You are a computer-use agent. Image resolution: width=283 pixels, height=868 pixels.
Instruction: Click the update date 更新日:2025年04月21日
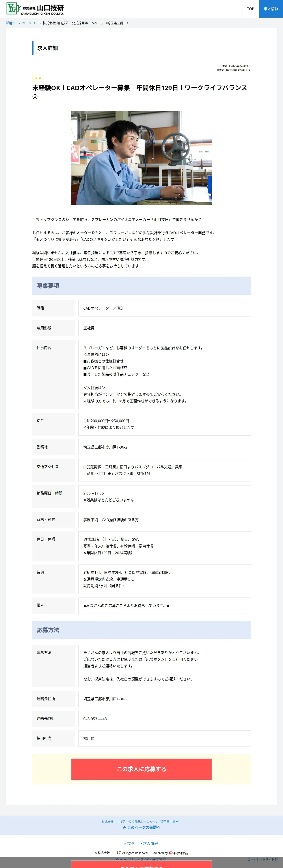(236, 66)
